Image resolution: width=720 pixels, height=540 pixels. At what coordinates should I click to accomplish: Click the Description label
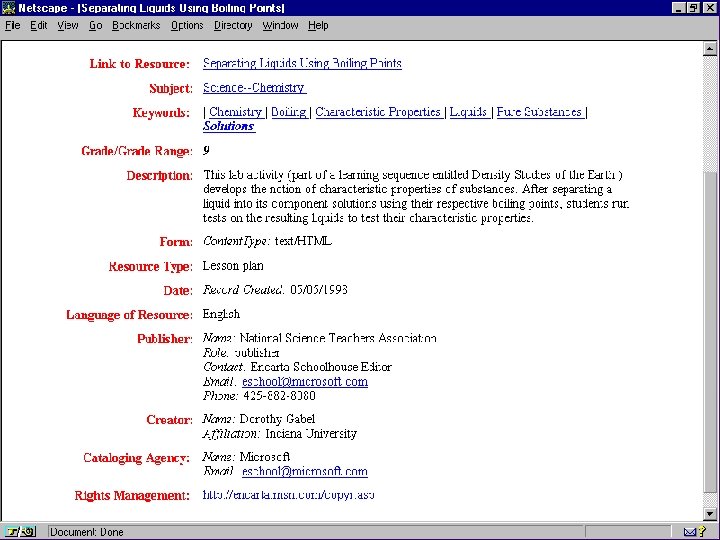coord(159,175)
